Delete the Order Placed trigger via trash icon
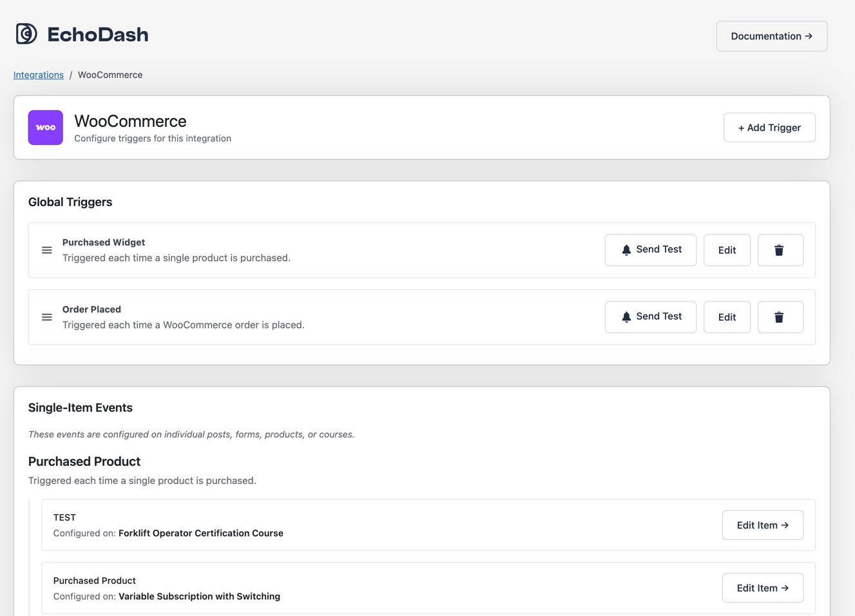Viewport: 855px width, 616px height. [780, 316]
